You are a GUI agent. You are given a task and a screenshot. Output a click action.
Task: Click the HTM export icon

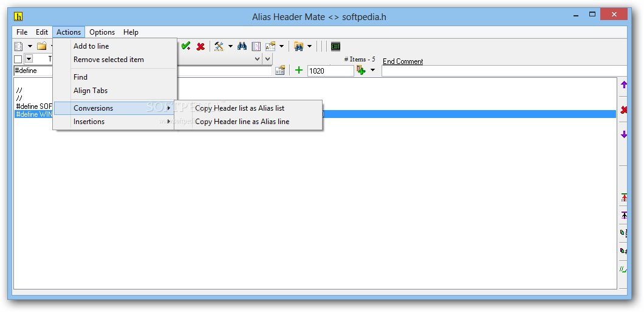(279, 71)
